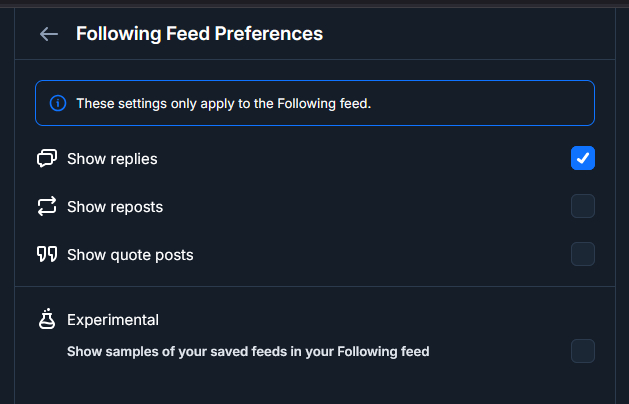Click the "Show reposts" label
The width and height of the screenshot is (629, 404).
pos(115,207)
